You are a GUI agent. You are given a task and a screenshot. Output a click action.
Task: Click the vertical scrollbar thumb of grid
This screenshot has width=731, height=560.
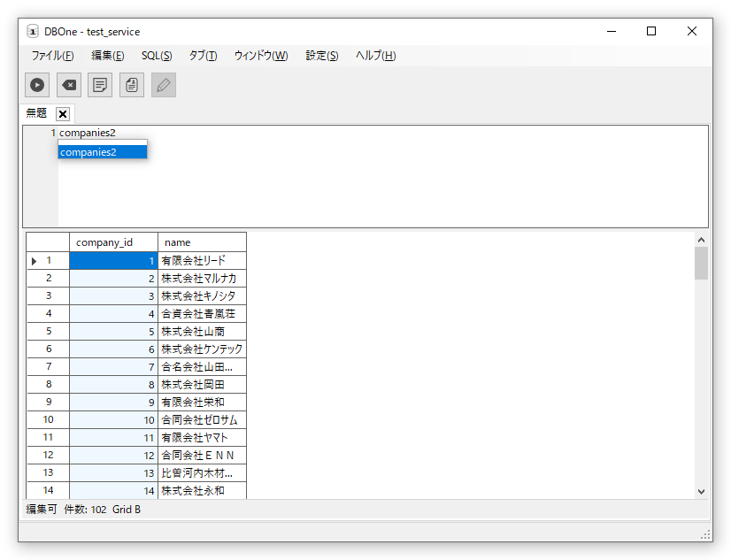[701, 264]
